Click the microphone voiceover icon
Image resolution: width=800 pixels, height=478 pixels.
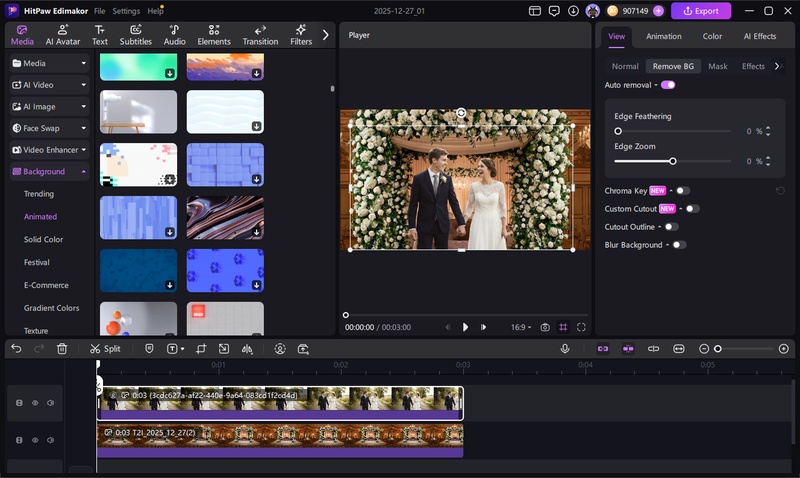tap(565, 348)
